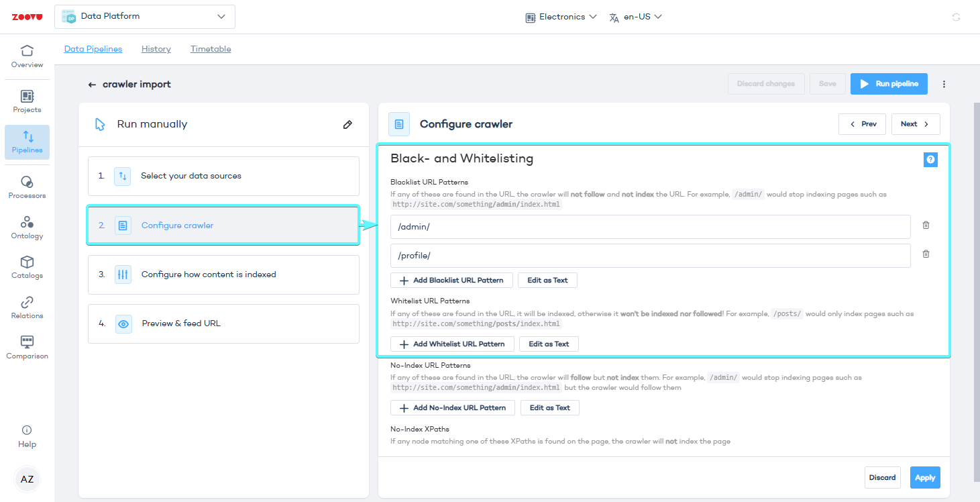
Task: Click the pencil edit icon beside Run manually
Action: click(x=347, y=124)
